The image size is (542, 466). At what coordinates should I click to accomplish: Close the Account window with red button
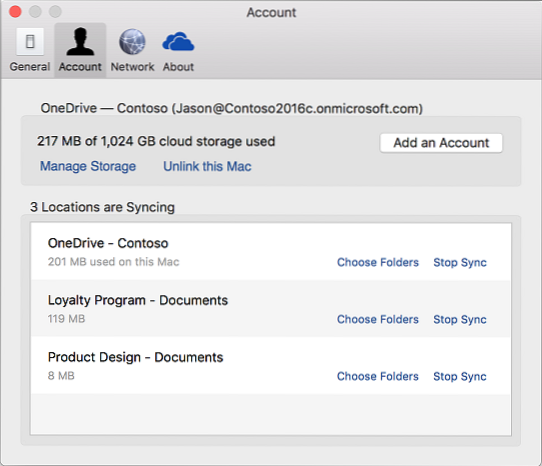[x=15, y=11]
